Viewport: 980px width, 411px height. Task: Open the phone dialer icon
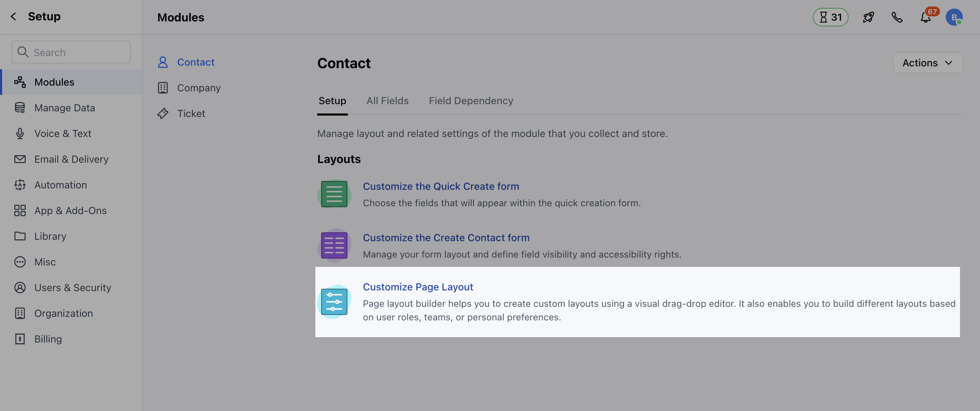click(897, 17)
